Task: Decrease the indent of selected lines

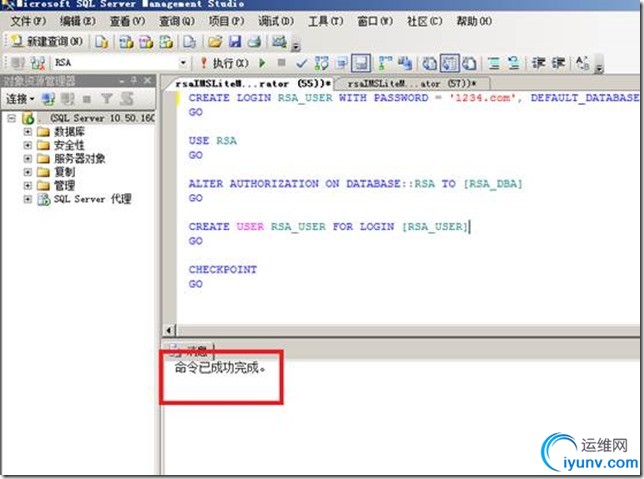Action: tap(538, 63)
